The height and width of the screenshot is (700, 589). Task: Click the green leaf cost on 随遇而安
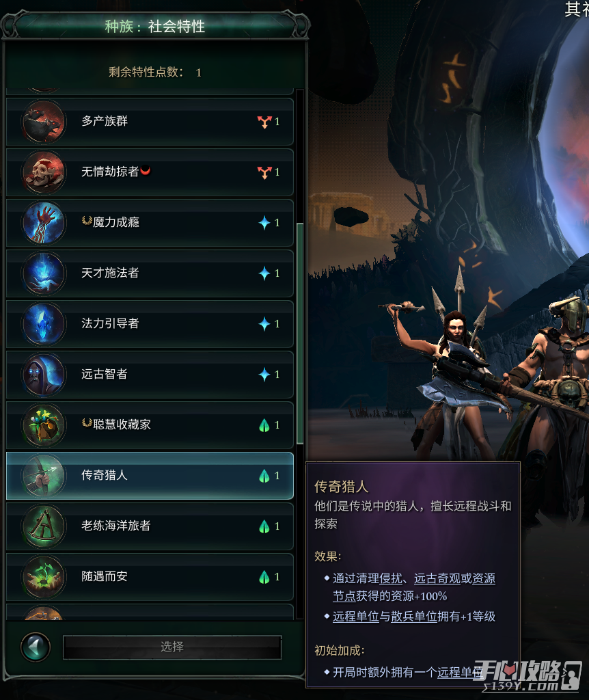pos(264,577)
